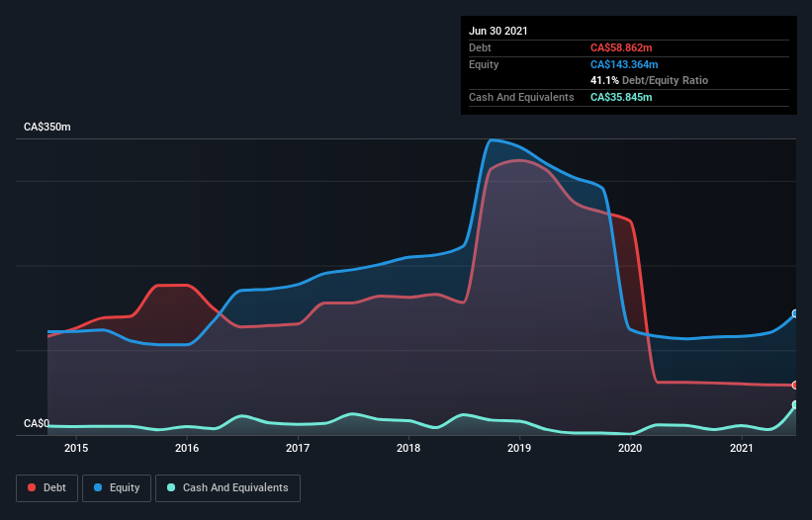Image resolution: width=812 pixels, height=520 pixels.
Task: Click the CA$35.845m cash value
Action: click(621, 97)
